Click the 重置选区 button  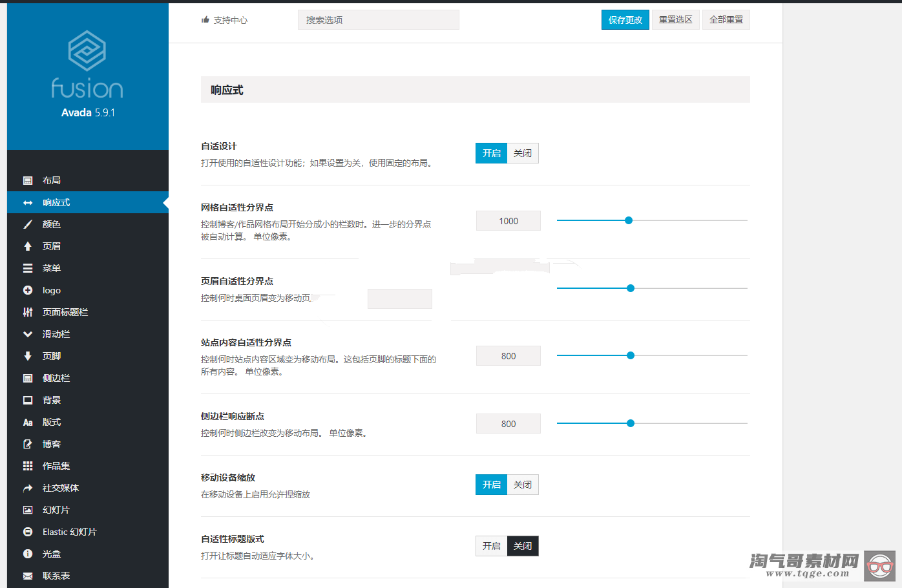point(676,20)
